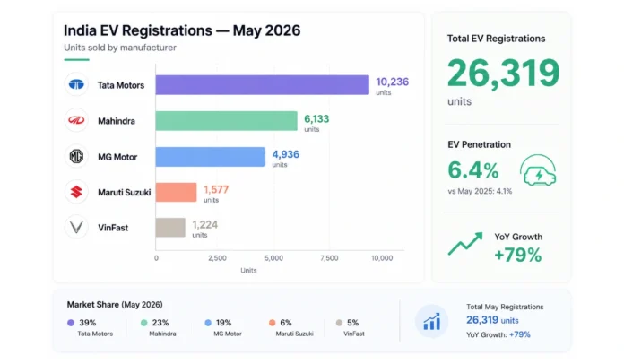Viewport: 624px width, 364px height.
Task: Select the green Mahindra bar
Action: click(227, 120)
